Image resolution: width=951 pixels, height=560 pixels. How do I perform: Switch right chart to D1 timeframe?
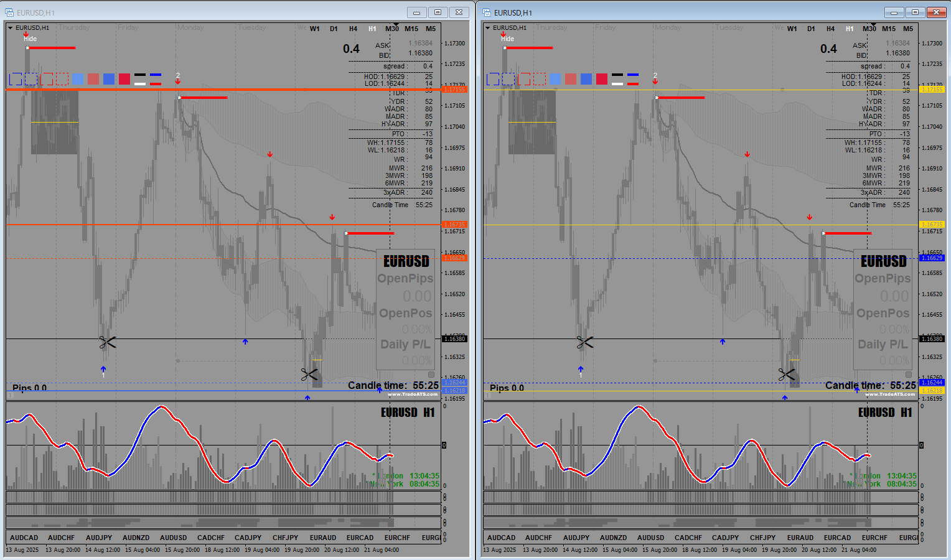click(x=812, y=29)
